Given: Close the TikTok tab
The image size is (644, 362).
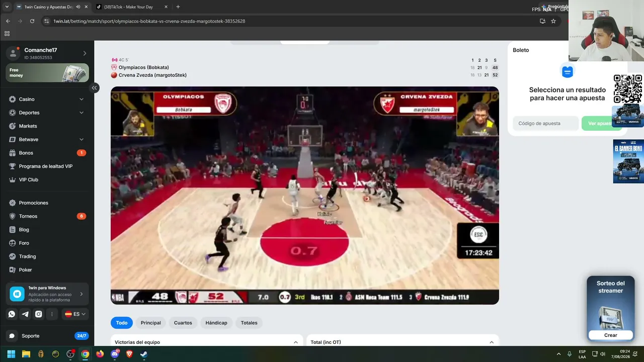Looking at the screenshot, I should point(166,7).
